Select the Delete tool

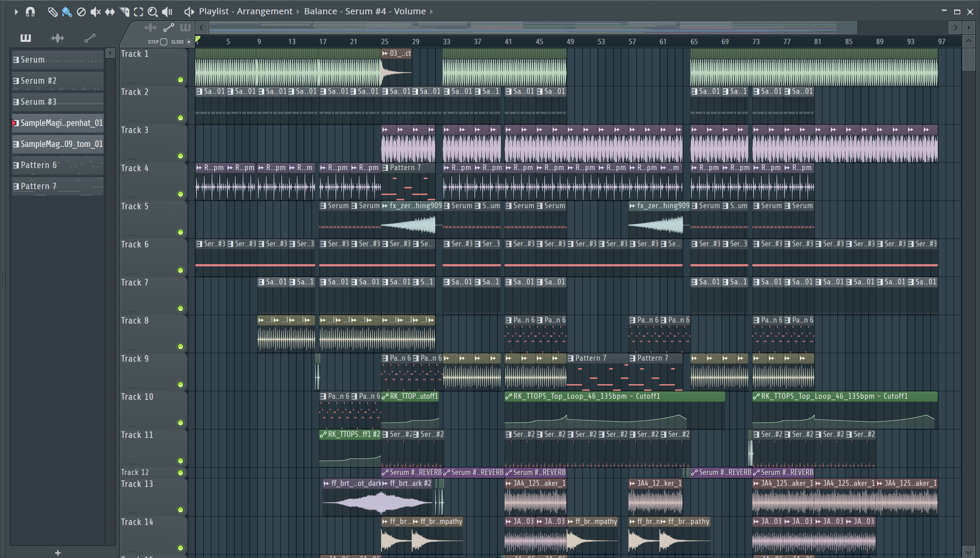(x=81, y=12)
